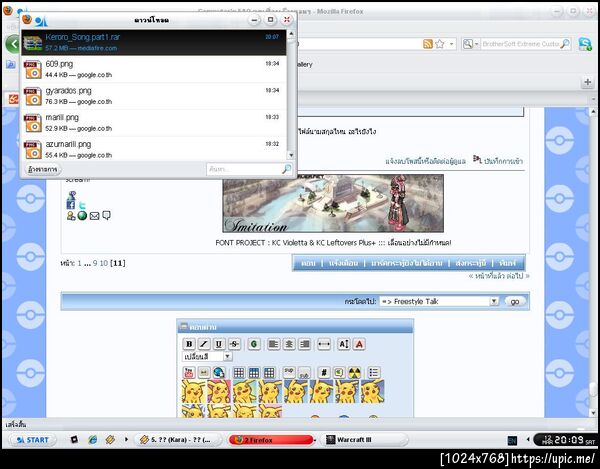
Task: Click the last print button in blue bar
Action: coord(507,263)
